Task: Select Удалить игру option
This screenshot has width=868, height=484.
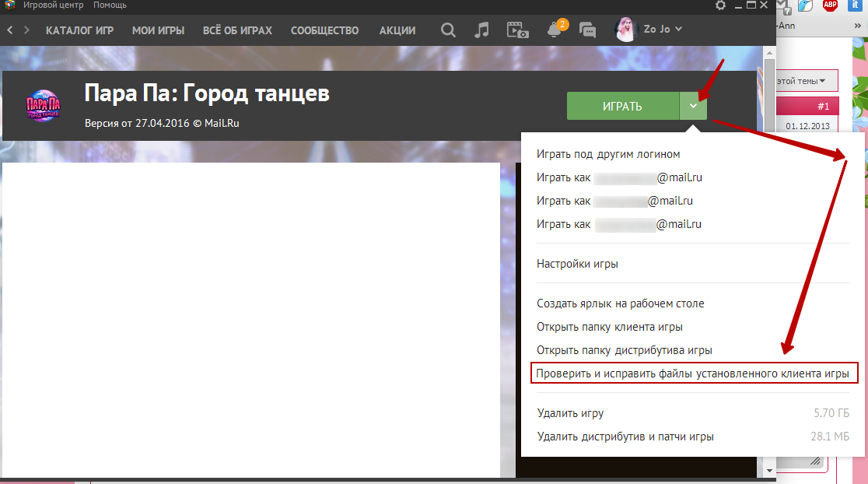Action: click(x=570, y=413)
